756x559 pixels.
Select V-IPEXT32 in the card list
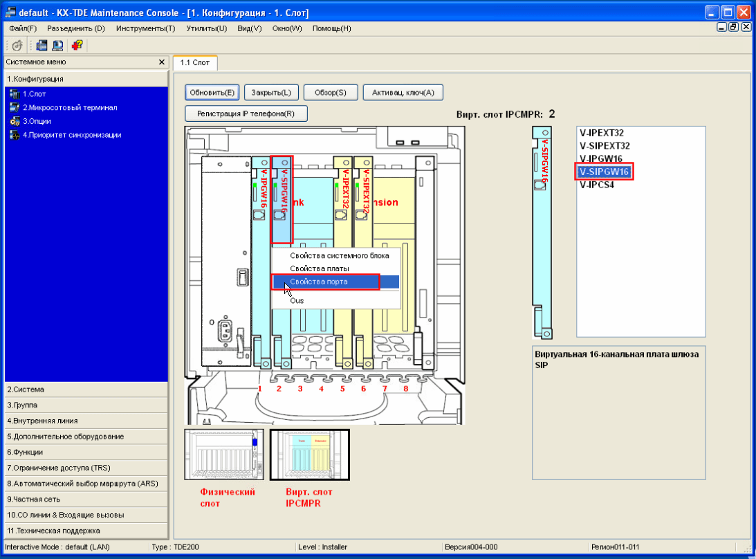[x=602, y=133]
